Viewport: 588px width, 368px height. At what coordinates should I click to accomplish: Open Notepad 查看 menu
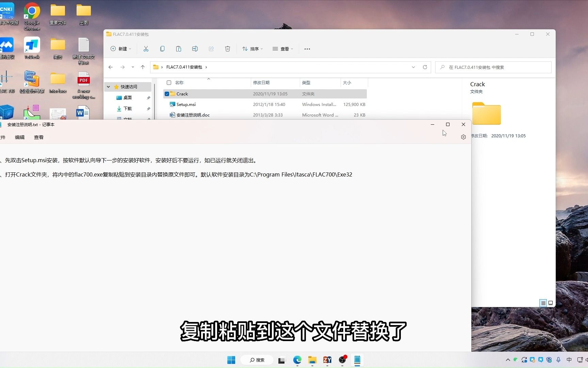(x=39, y=137)
